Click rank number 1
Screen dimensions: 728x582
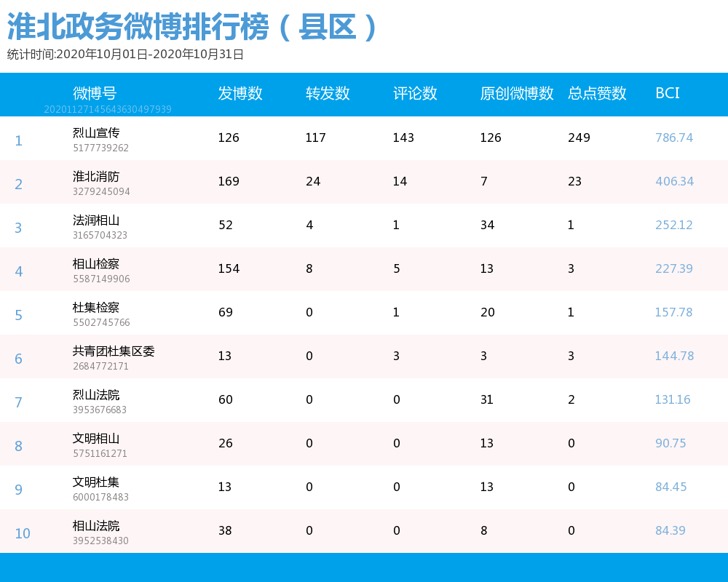(18, 140)
